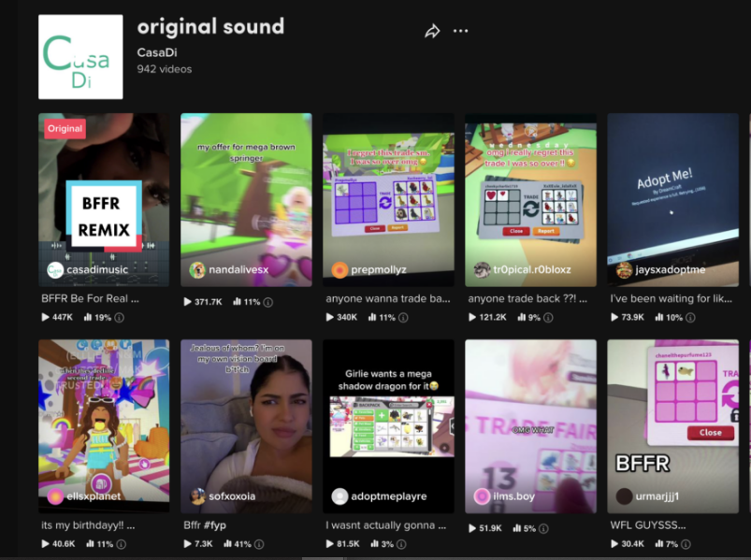This screenshot has height=560, width=751.
Task: Click the CasaDi artist name link
Action: click(157, 52)
